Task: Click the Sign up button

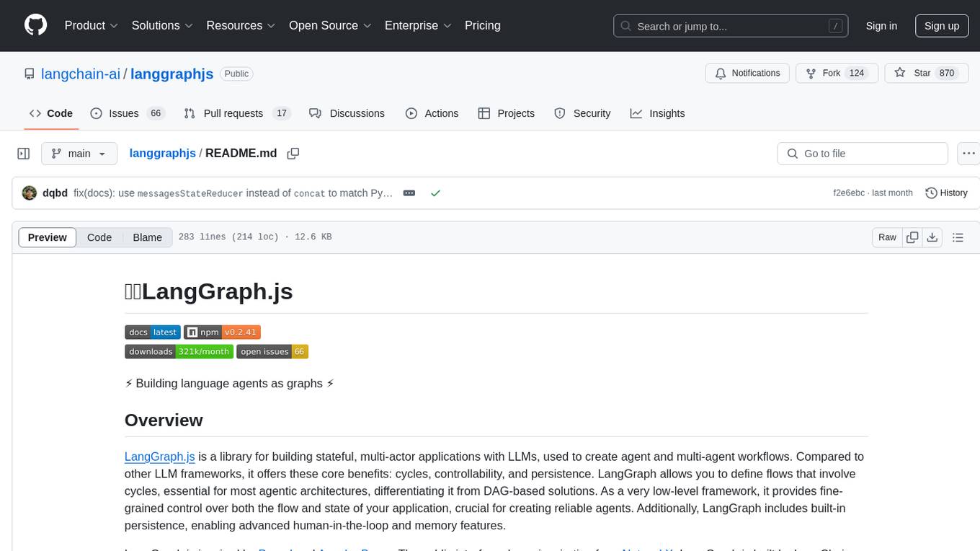Action: pos(942,26)
